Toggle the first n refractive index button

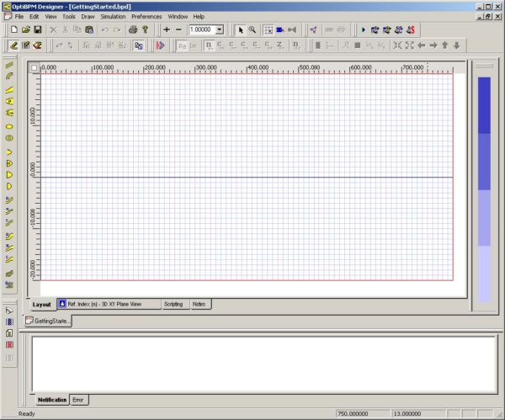pyautogui.click(x=209, y=45)
